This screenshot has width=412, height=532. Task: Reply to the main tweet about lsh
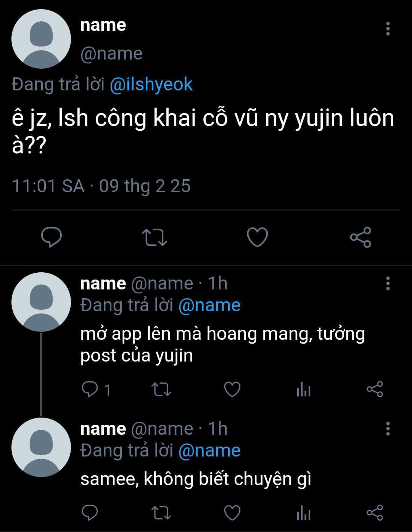[51, 237]
